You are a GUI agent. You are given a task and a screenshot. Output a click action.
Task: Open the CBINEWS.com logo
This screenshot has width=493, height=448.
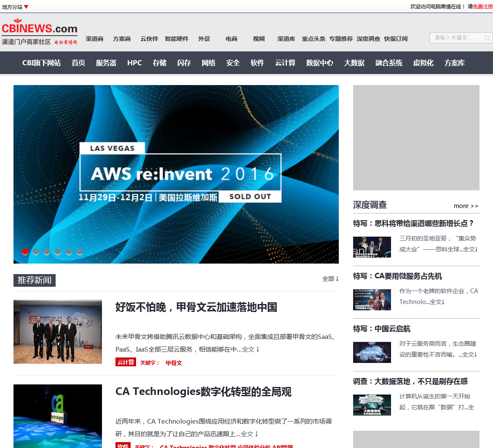tap(40, 32)
